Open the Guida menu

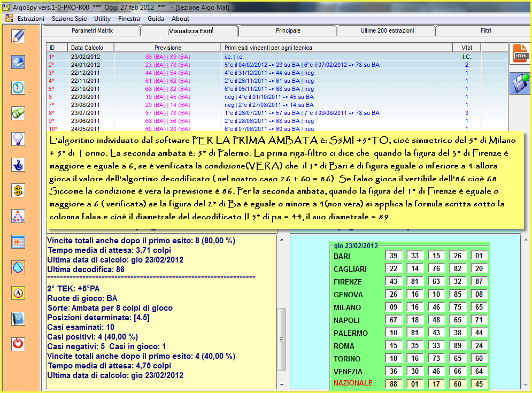click(156, 19)
